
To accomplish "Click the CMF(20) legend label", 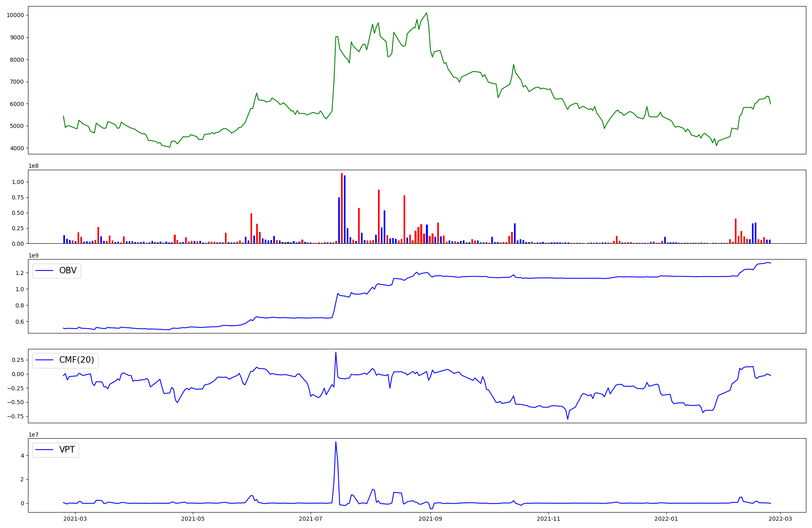I will (76, 360).
